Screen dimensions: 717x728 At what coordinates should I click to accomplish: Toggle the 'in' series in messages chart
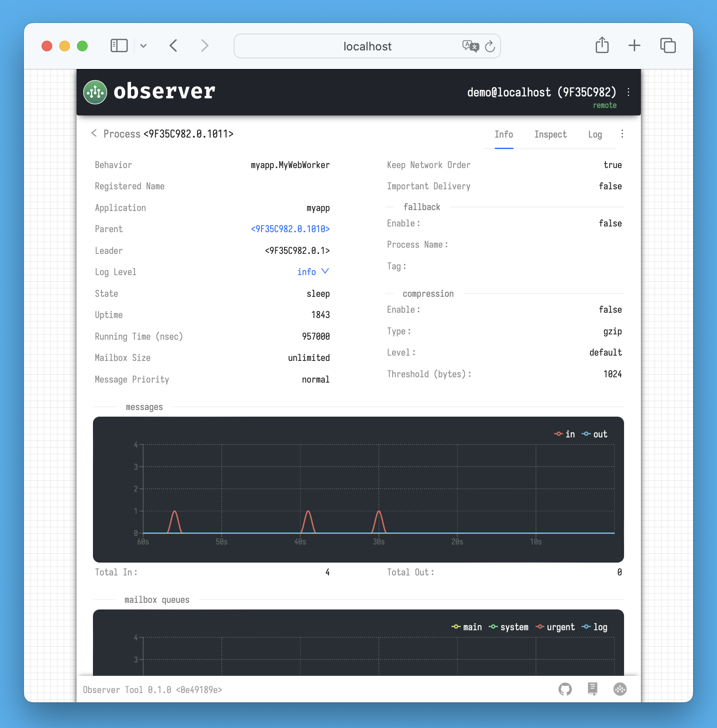[564, 434]
